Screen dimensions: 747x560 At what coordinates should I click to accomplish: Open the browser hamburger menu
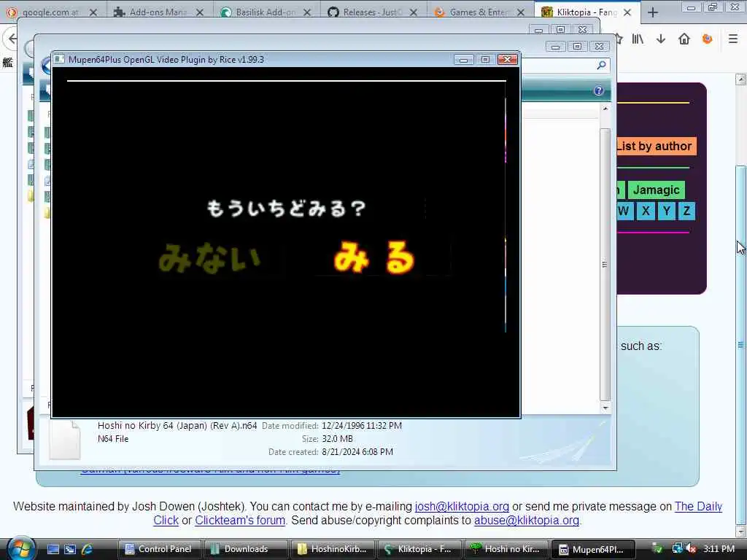733,39
